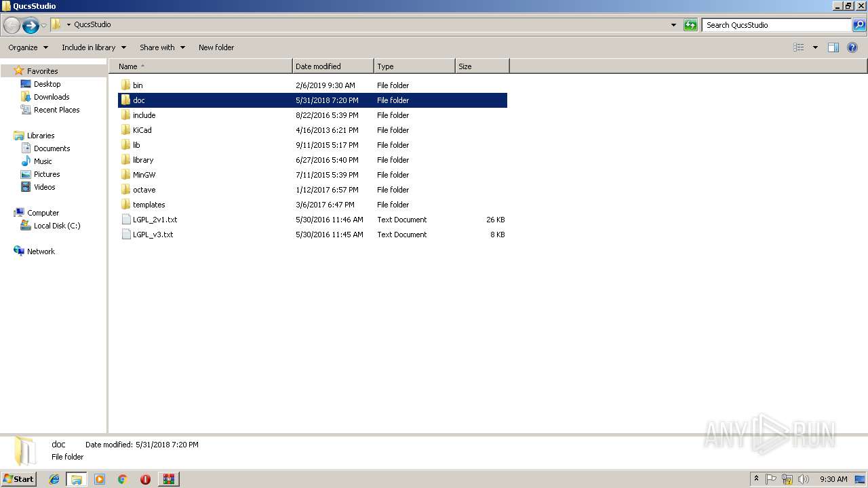868x488 pixels.
Task: Select Libraries in navigation pane
Action: tap(41, 136)
